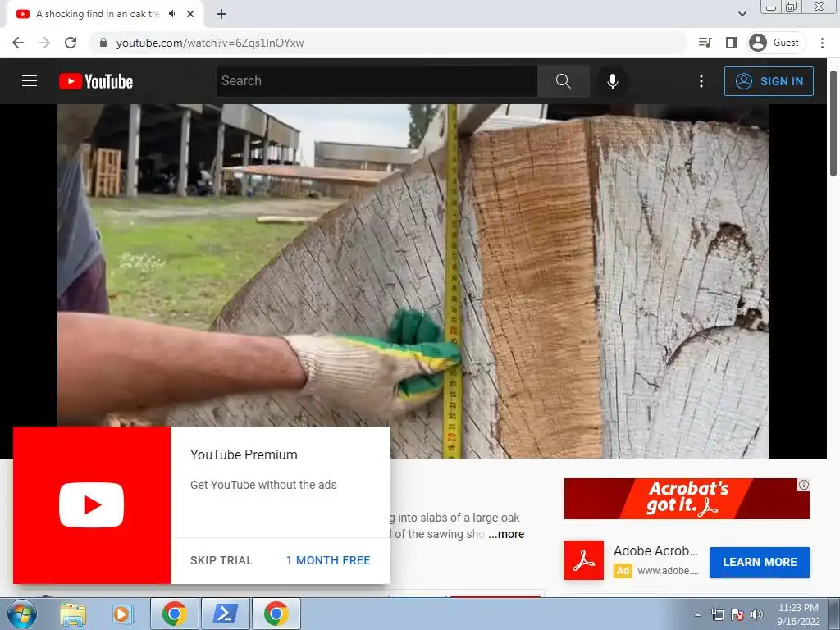Expand the description with '...more'
The width and height of the screenshot is (840, 630).
506,534
